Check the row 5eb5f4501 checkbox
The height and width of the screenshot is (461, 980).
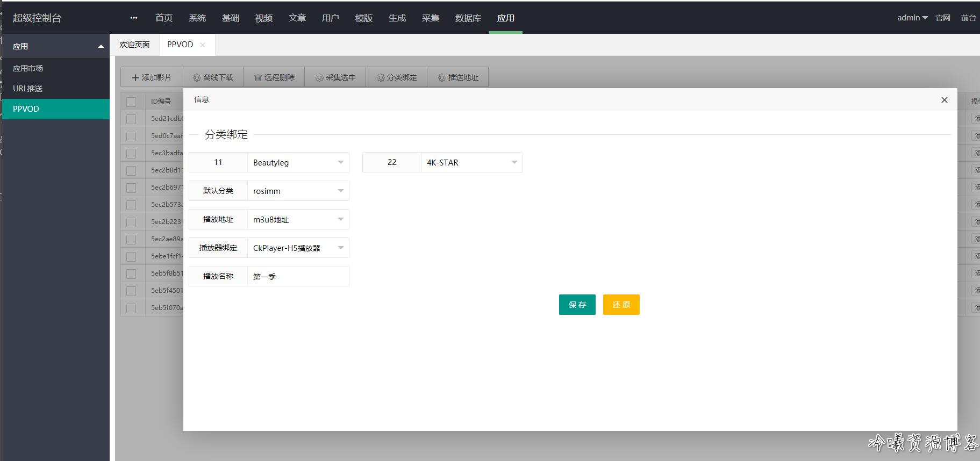tap(131, 291)
